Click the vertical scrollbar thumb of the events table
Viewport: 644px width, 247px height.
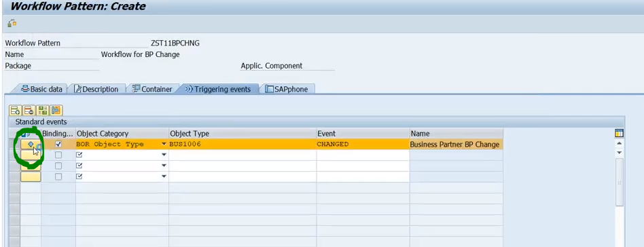click(620, 183)
